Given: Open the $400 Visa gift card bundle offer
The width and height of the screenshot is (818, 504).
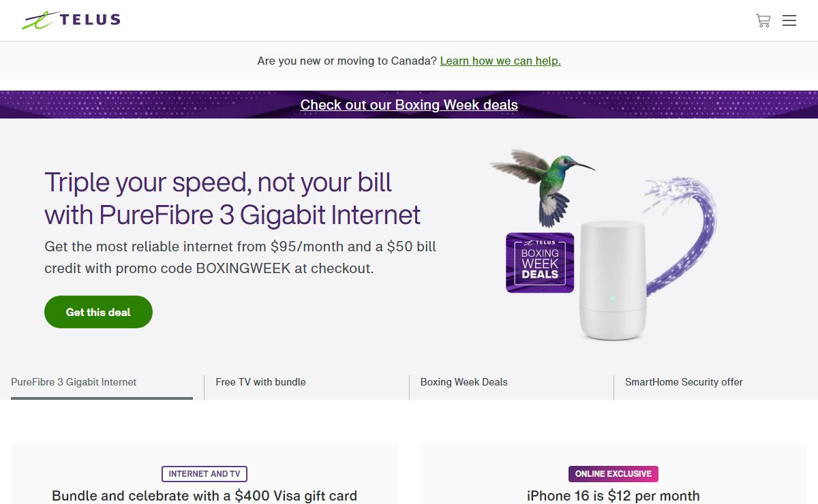Looking at the screenshot, I should (x=204, y=496).
